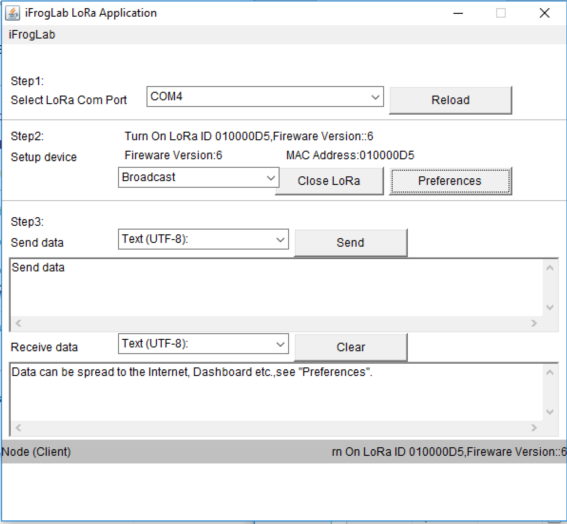
Task: Click down arrow of Receive data vertical scrollbar
Action: 550,412
